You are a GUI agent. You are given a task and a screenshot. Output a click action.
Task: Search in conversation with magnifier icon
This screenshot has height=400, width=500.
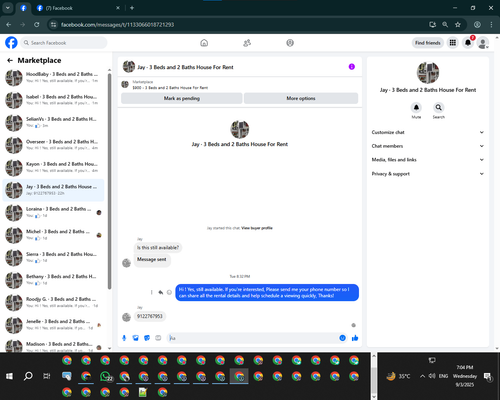tap(438, 107)
